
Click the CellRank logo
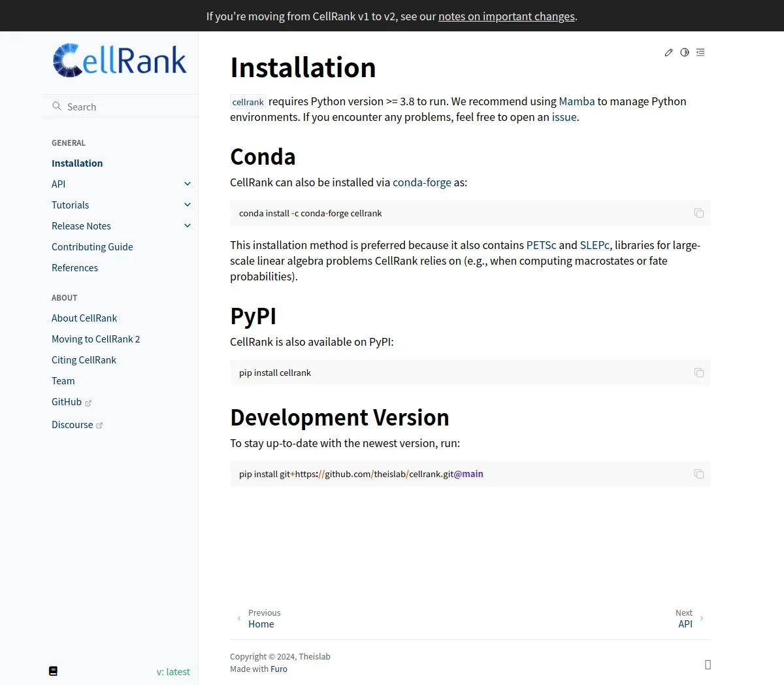coord(120,60)
